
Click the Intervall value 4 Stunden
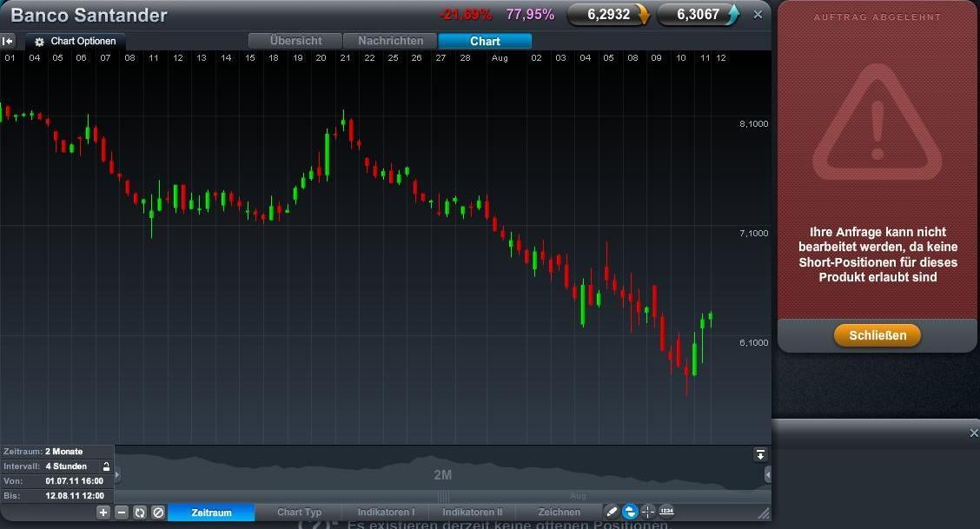66,466
